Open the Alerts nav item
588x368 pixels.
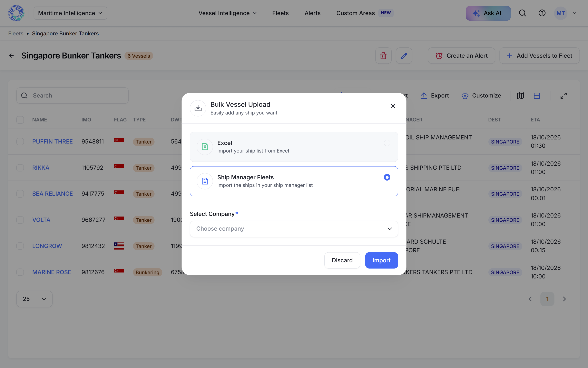(x=312, y=13)
